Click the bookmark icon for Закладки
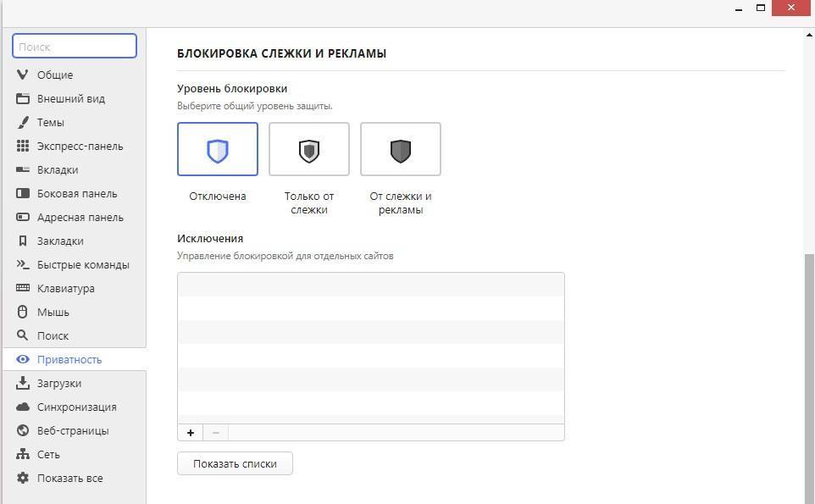The height and width of the screenshot is (504, 815). click(23, 241)
